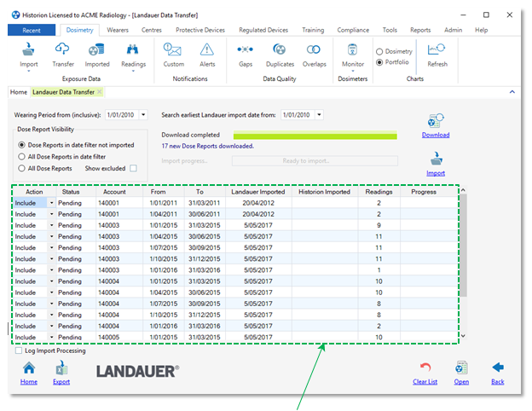Open the Reports ribbon tab
Screen dimensions: 532x411
tap(420, 30)
